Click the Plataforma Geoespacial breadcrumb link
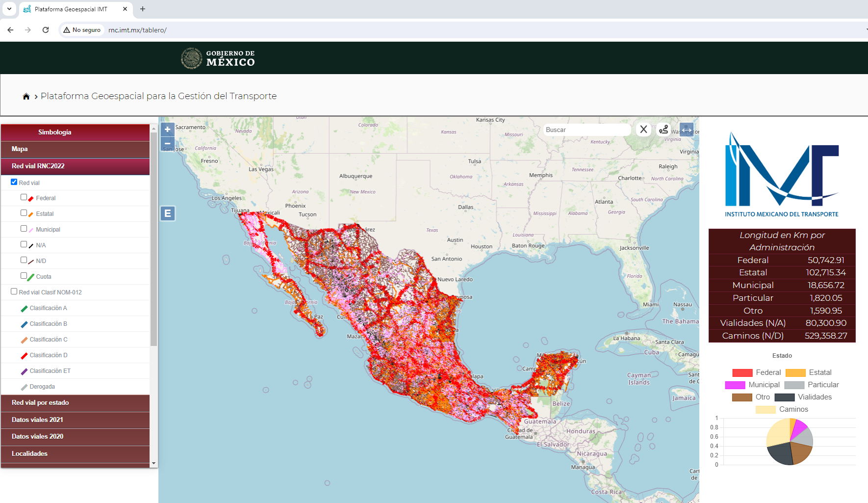This screenshot has width=868, height=503. pos(158,96)
